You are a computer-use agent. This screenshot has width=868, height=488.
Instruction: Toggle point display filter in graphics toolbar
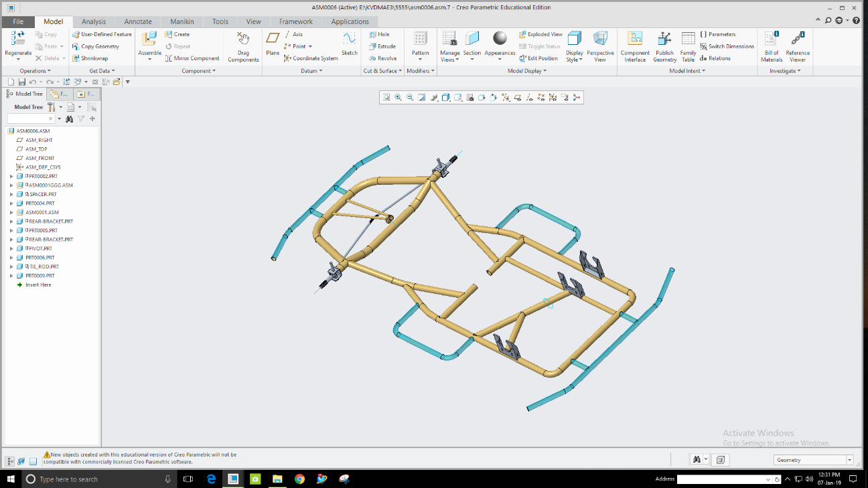click(x=541, y=98)
